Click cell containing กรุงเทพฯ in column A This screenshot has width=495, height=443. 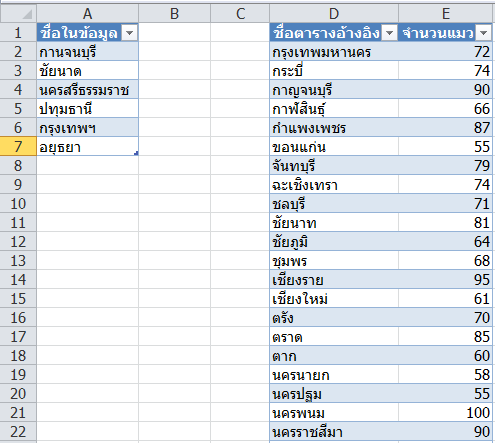pyautogui.click(x=87, y=128)
